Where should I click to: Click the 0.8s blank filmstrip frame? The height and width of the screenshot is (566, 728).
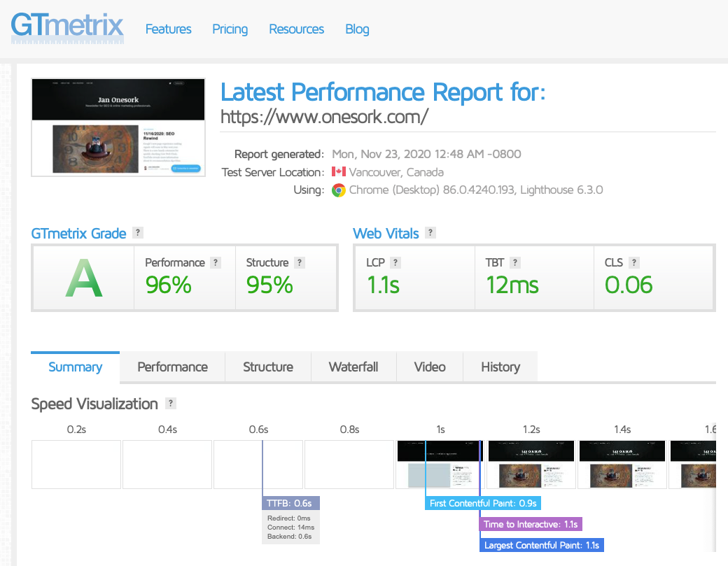(349, 465)
